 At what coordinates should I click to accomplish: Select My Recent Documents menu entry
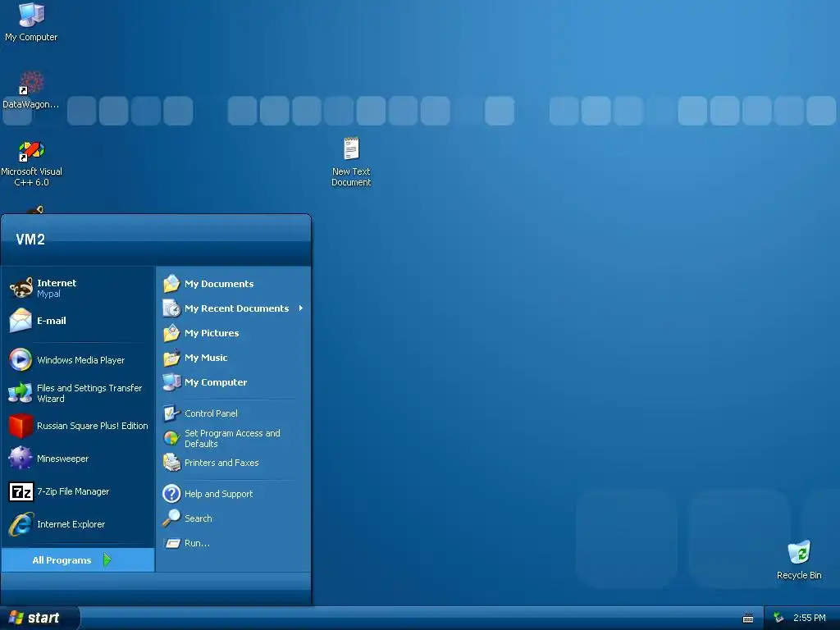(x=233, y=308)
